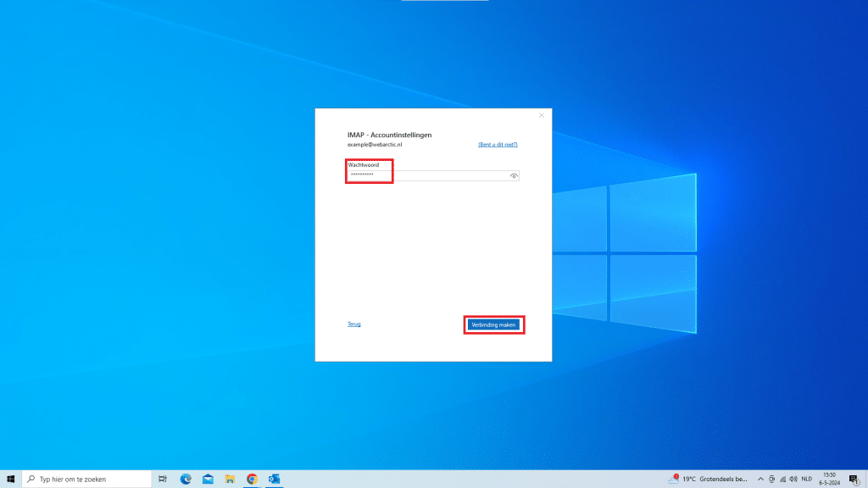Viewport: 868px width, 488px height.
Task: Click the example@webarctic.nl address text
Action: pos(375,144)
